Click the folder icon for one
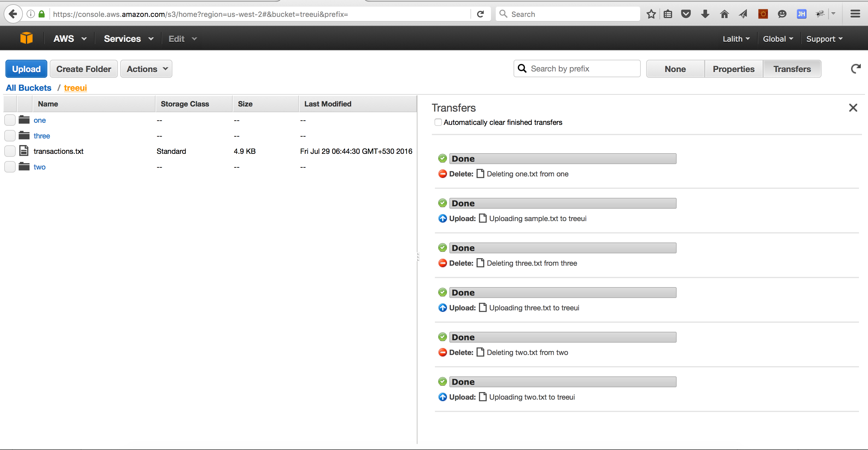Viewport: 868px width, 450px height. [24, 120]
